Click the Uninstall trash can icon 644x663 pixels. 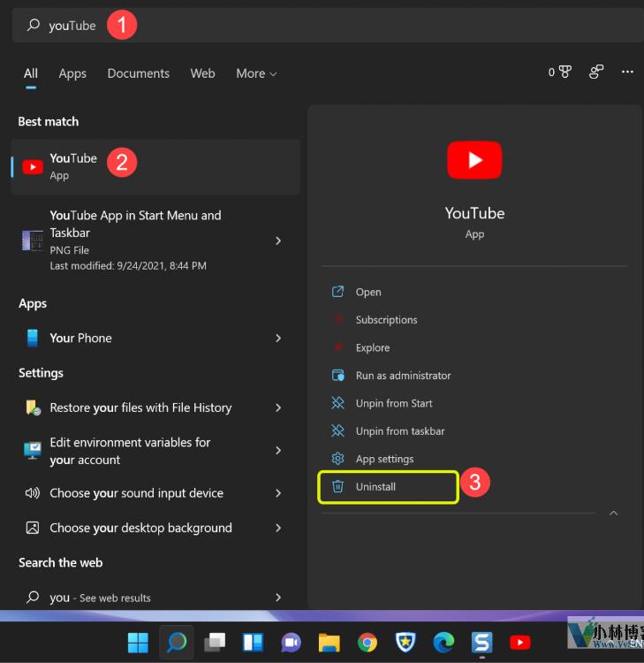(337, 486)
